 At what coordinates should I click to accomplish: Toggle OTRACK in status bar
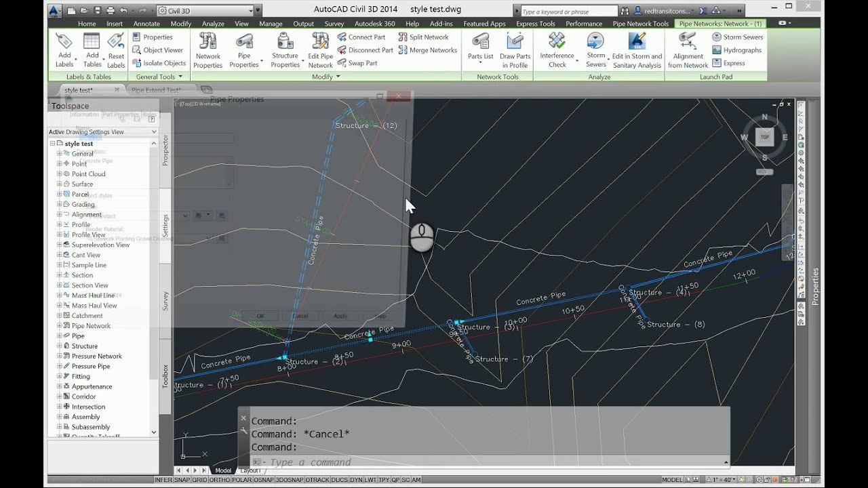[317, 480]
